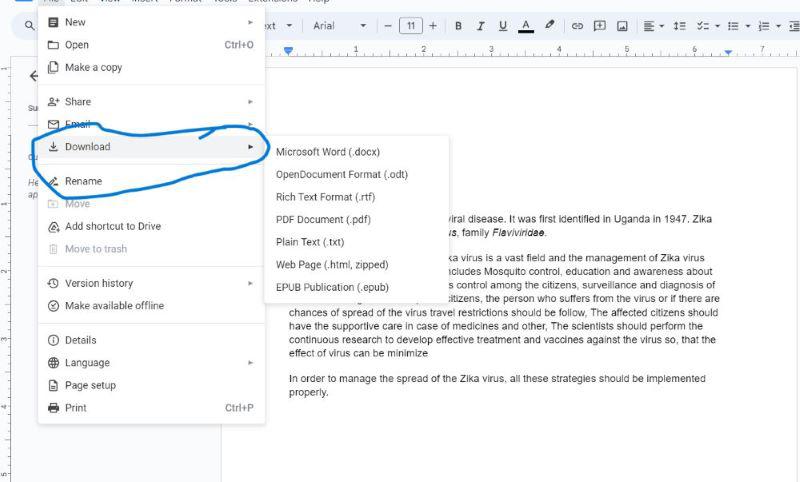Screen dimensions: 800x482
Task: Choose Print from the File menu
Action: click(152, 408)
